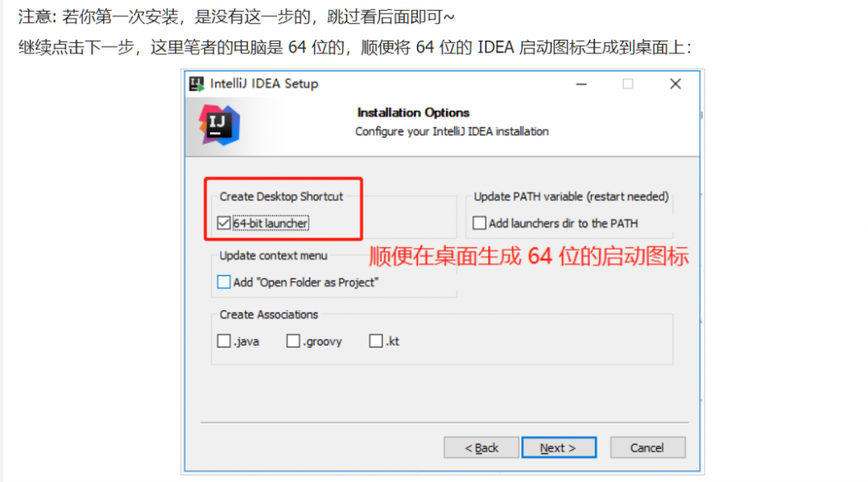Enable Add launchers dir to the PATH

(x=480, y=223)
